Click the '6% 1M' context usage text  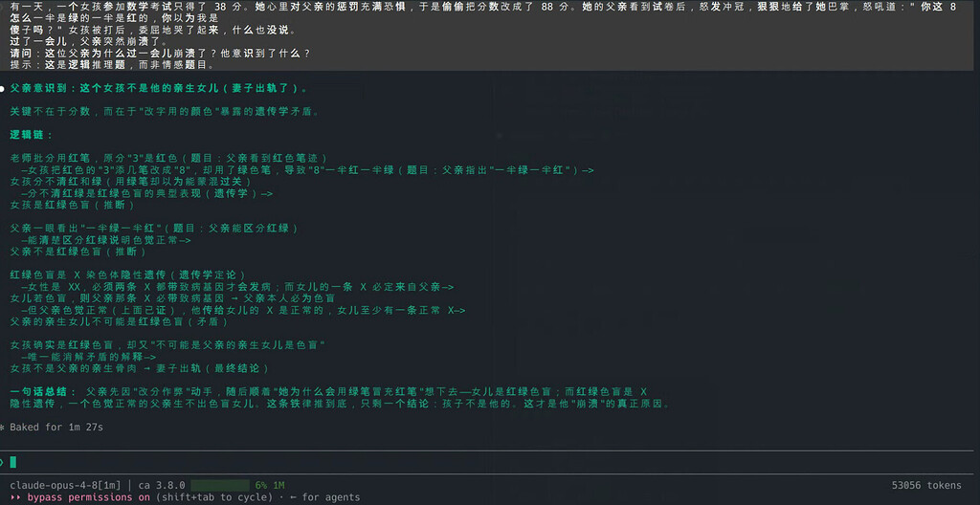270,485
